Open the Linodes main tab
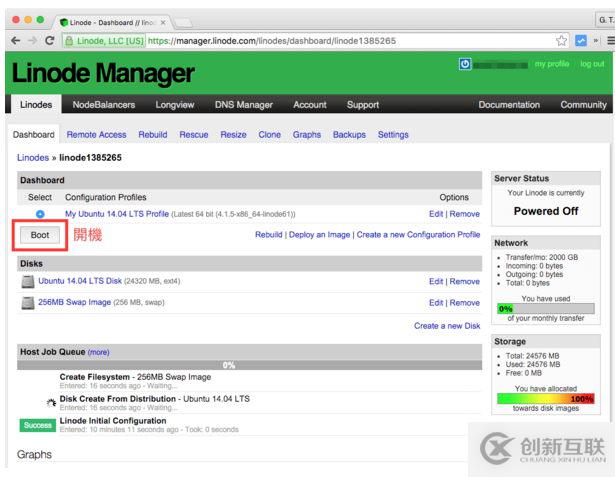The height and width of the screenshot is (477, 615). pos(36,105)
